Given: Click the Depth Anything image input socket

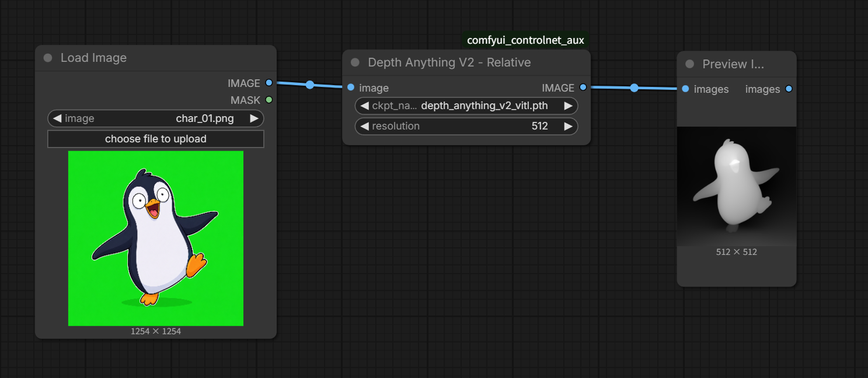Looking at the screenshot, I should 350,87.
